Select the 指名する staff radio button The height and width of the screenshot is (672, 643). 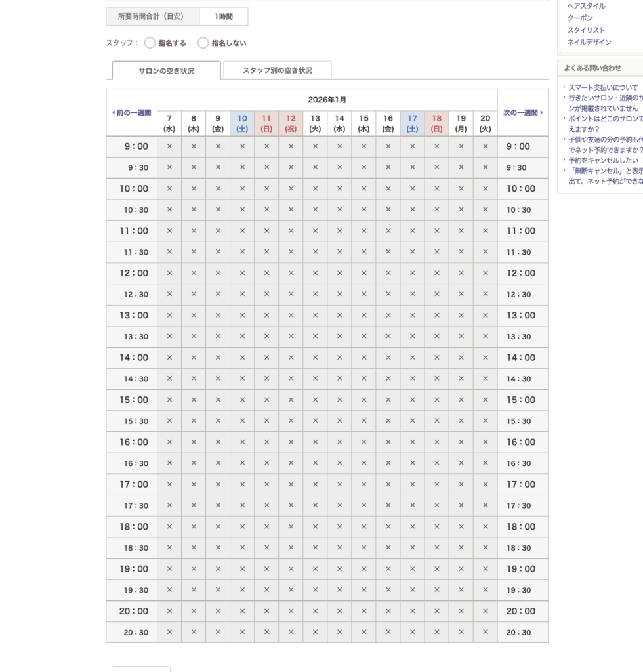(150, 43)
